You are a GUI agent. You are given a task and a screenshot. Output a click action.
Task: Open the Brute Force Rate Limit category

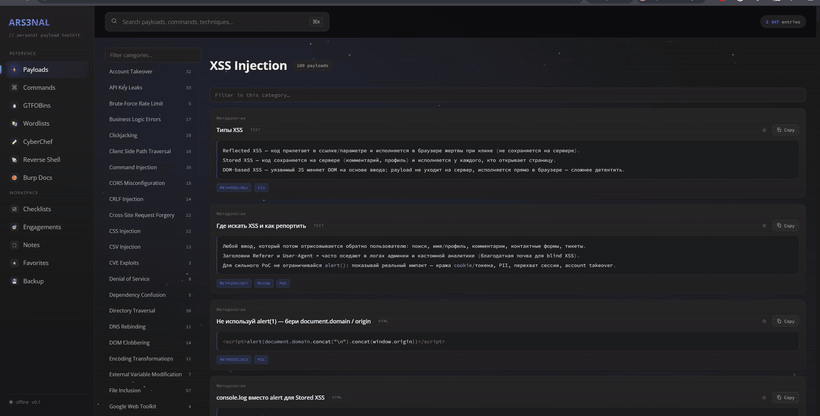pos(150,104)
